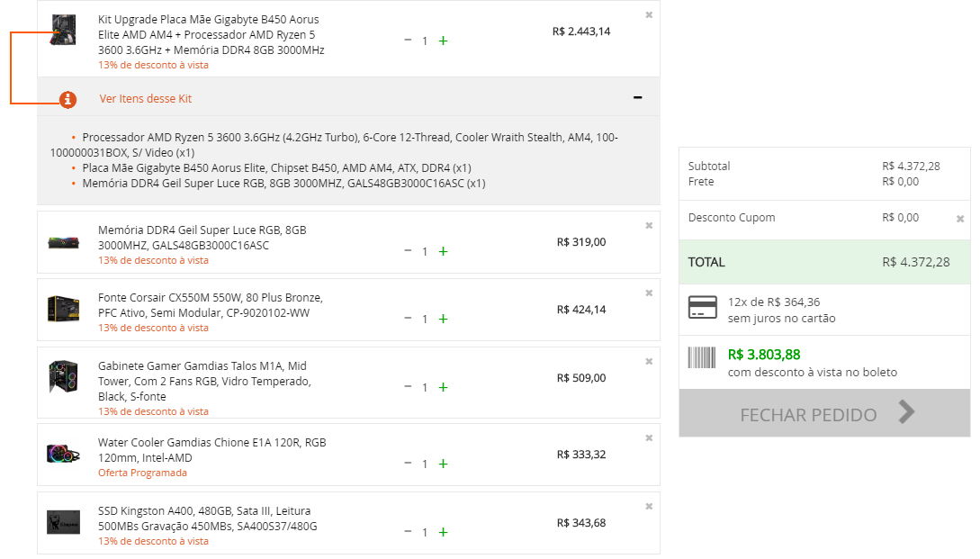Collapse the kit items list with minus

(x=637, y=97)
